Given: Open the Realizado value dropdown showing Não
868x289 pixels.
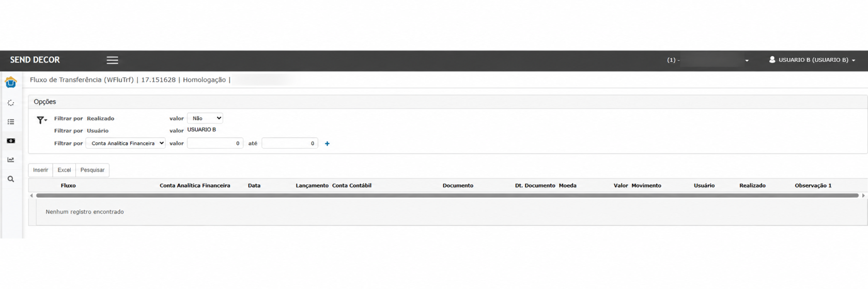Looking at the screenshot, I should 205,118.
